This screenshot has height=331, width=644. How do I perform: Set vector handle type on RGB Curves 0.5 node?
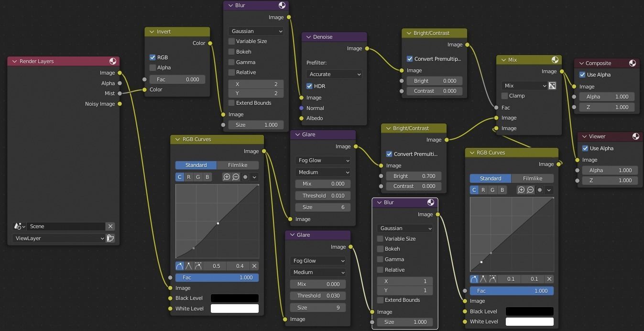click(189, 266)
